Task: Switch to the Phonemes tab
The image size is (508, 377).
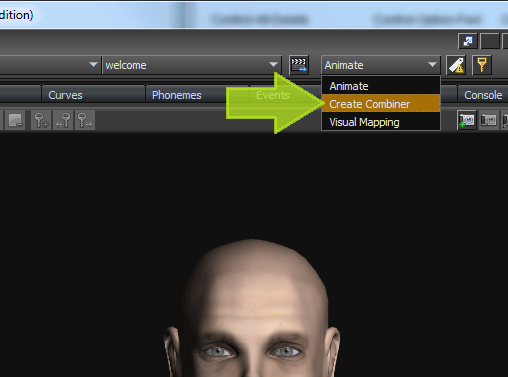Action: [x=197, y=95]
